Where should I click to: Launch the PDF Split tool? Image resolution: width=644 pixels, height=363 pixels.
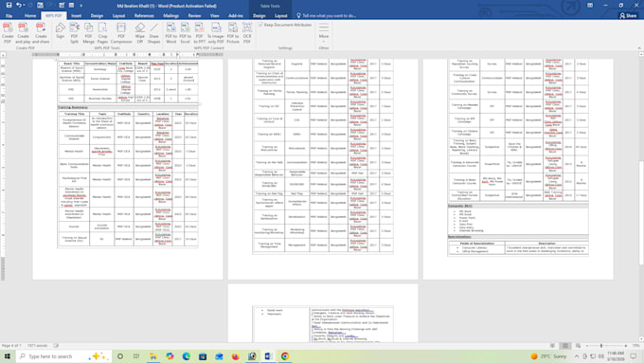coord(74,33)
